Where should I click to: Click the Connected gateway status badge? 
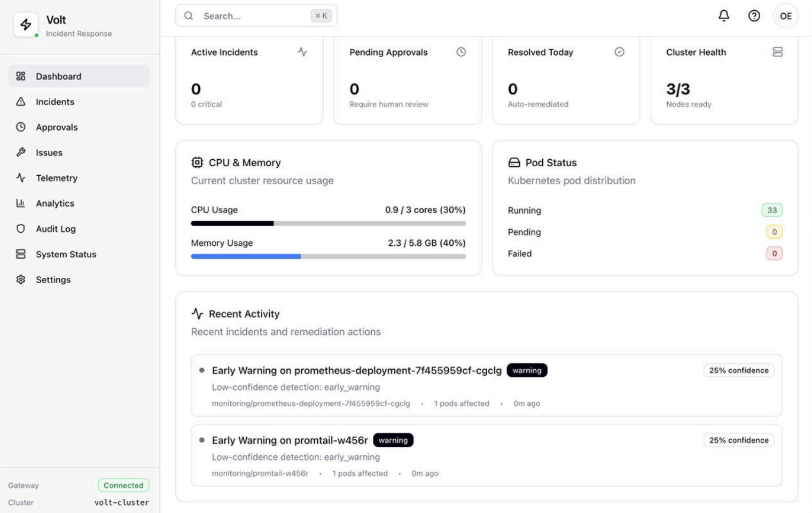[x=123, y=485]
